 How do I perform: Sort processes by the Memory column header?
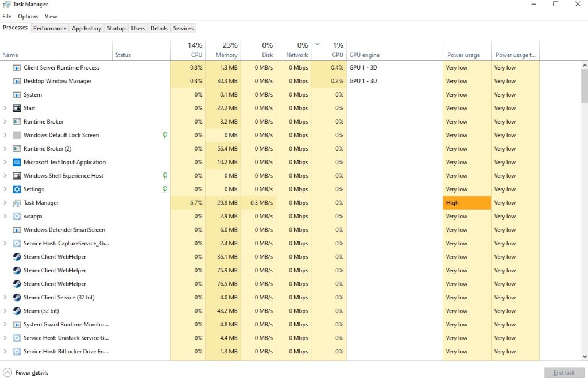click(x=223, y=51)
